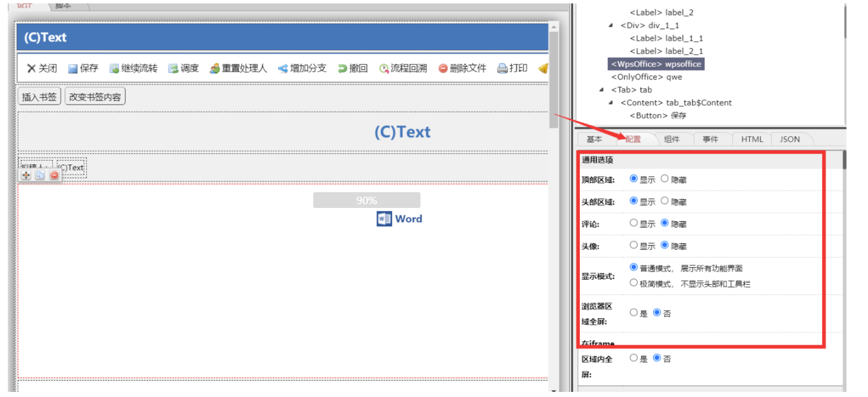868x397 pixels.
Task: Switch to the 事件 tab
Action: pos(710,139)
